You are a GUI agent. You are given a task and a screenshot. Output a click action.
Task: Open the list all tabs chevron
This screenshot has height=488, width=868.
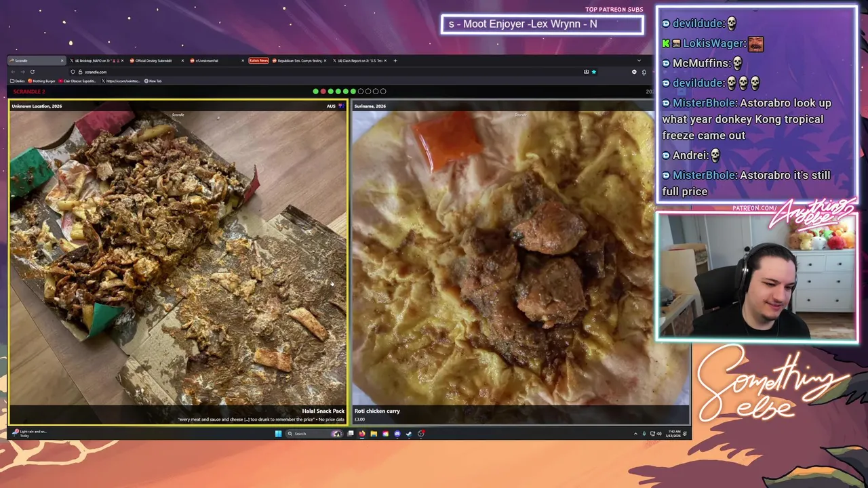coord(638,60)
